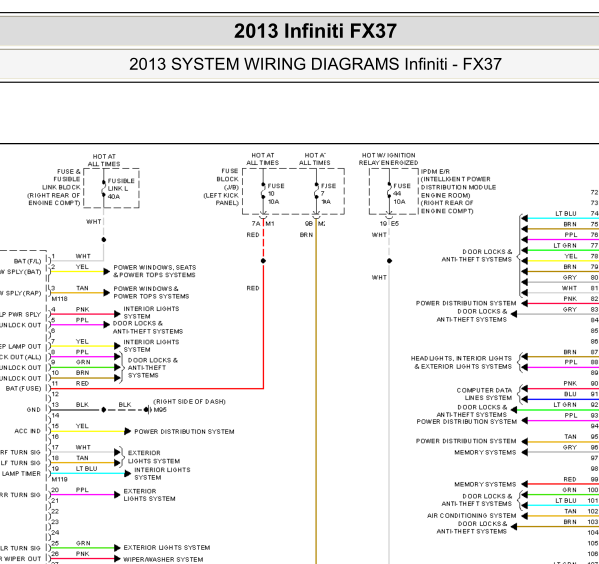Click the "WIPER/WASHER SYSTEM" label
This screenshot has width=599, height=564.
pyautogui.click(x=163, y=559)
